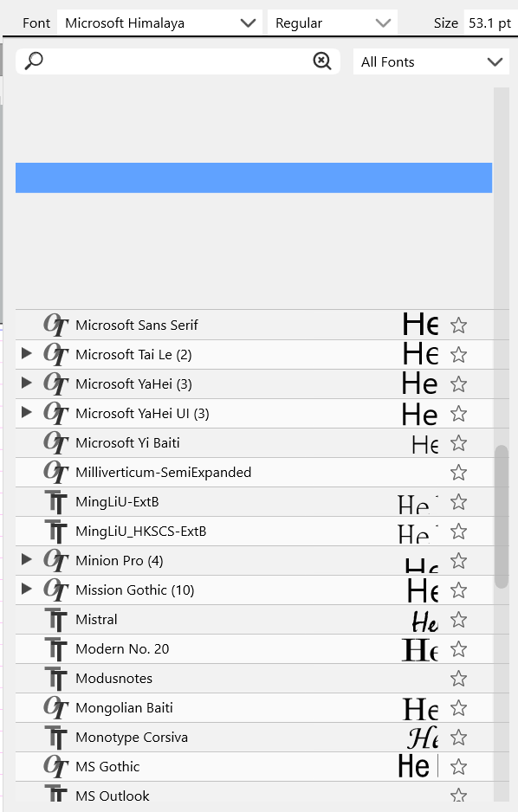
Task: Expand the Microsoft YaHei UI family
Action: (26, 413)
